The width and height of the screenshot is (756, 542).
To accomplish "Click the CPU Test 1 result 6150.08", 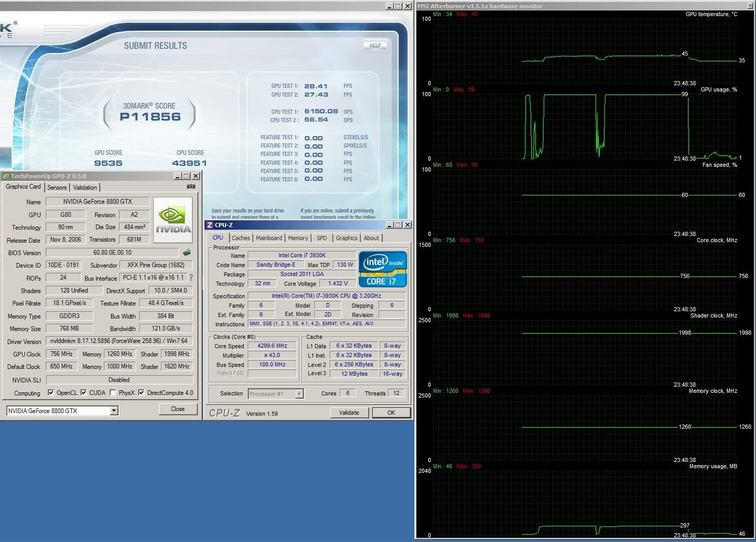I will pyautogui.click(x=321, y=111).
